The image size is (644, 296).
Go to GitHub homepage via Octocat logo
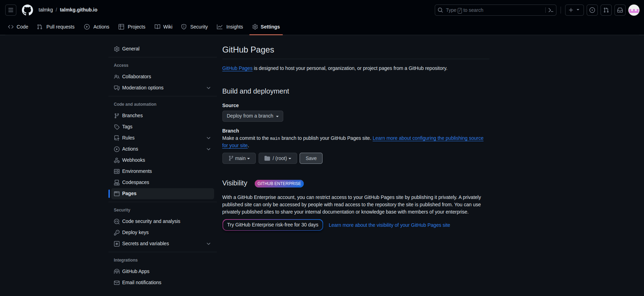[x=27, y=10]
